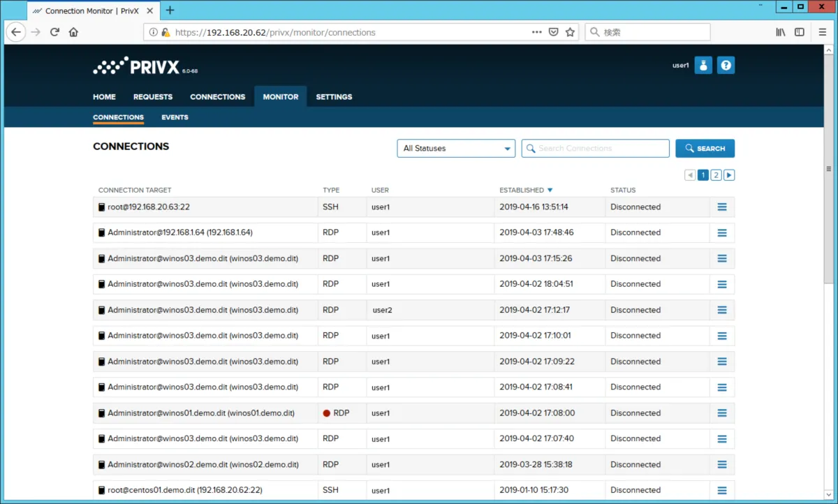Click the user profile icon next to user1
This screenshot has width=838, height=504.
click(703, 66)
